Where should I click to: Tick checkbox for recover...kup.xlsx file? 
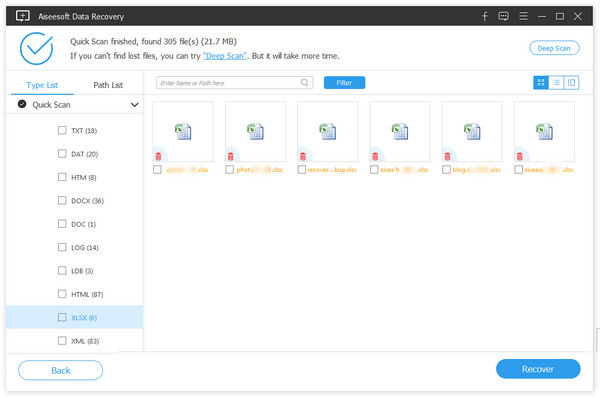click(x=302, y=170)
